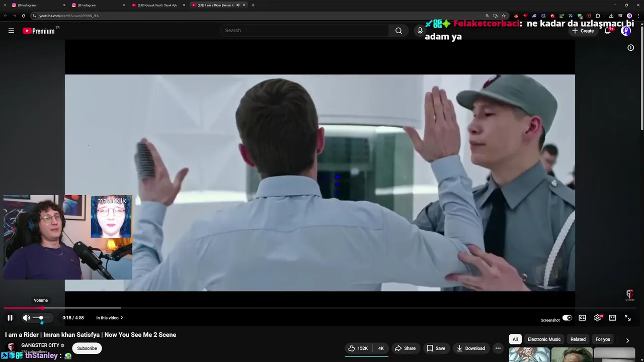Expand In this video chapters
Screen dimensions: 644x362
110,318
